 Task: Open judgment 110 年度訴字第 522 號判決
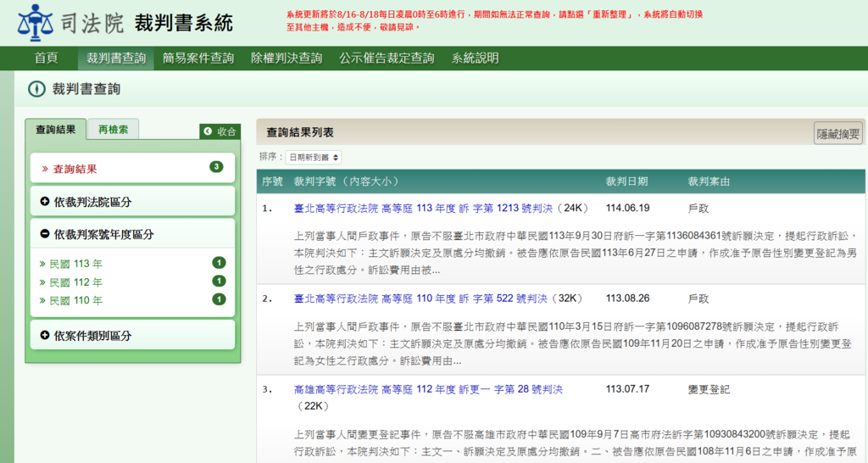click(420, 298)
